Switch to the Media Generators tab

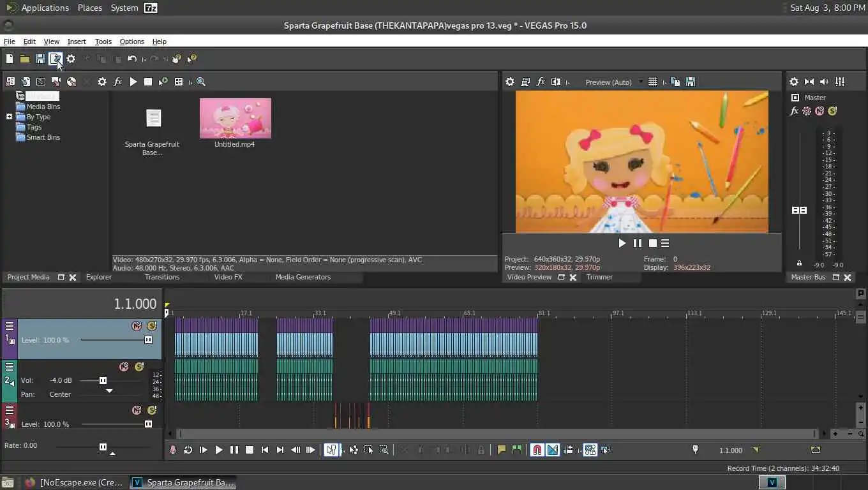[x=303, y=277]
